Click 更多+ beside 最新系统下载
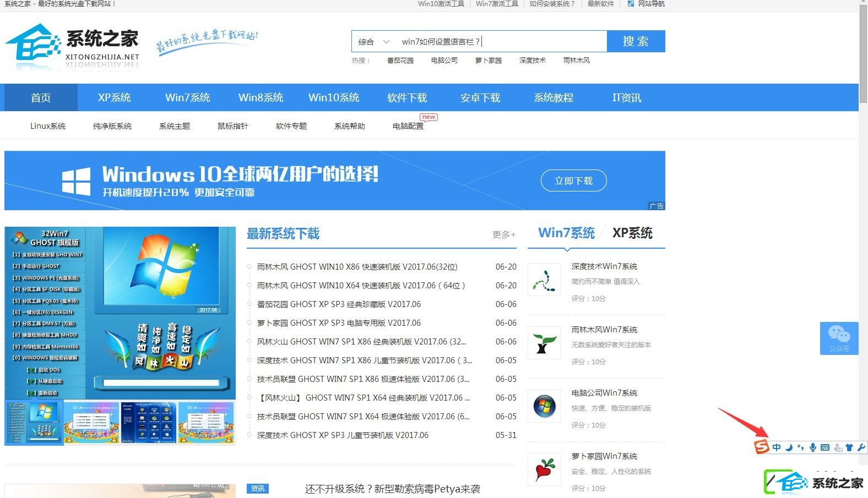This screenshot has width=868, height=498. pos(504,234)
